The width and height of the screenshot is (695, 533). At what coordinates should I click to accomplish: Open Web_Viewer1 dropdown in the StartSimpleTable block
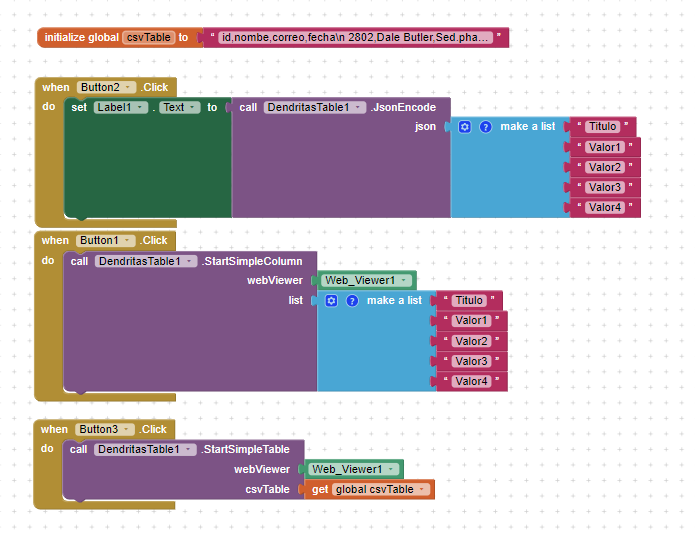pyautogui.click(x=391, y=469)
